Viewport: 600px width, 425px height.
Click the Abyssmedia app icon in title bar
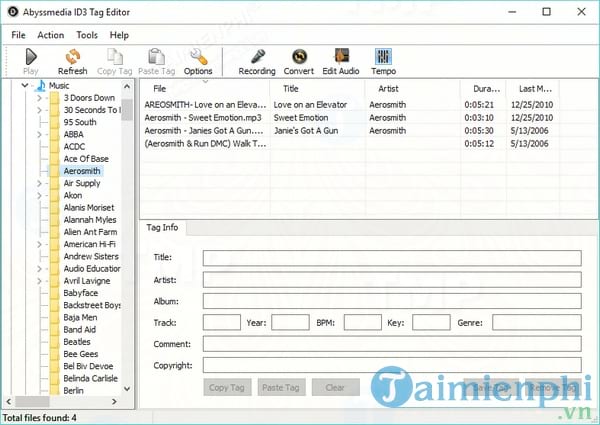(x=13, y=12)
